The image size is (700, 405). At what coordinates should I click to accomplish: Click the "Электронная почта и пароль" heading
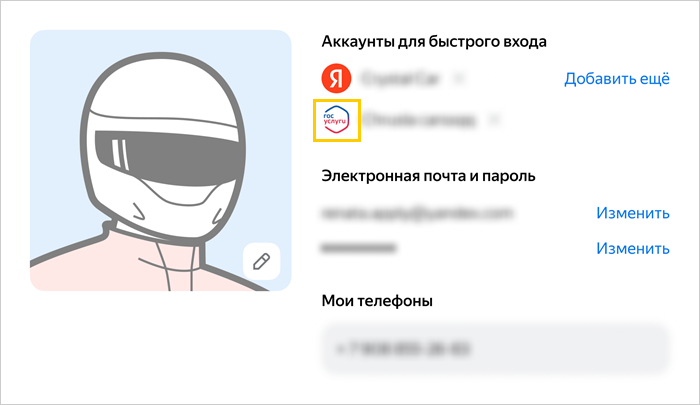pos(428,176)
